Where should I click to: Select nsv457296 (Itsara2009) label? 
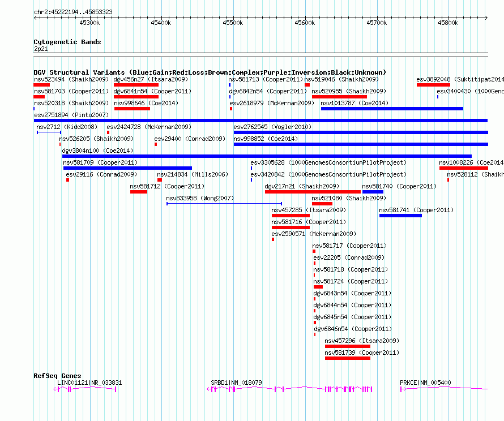point(362,341)
